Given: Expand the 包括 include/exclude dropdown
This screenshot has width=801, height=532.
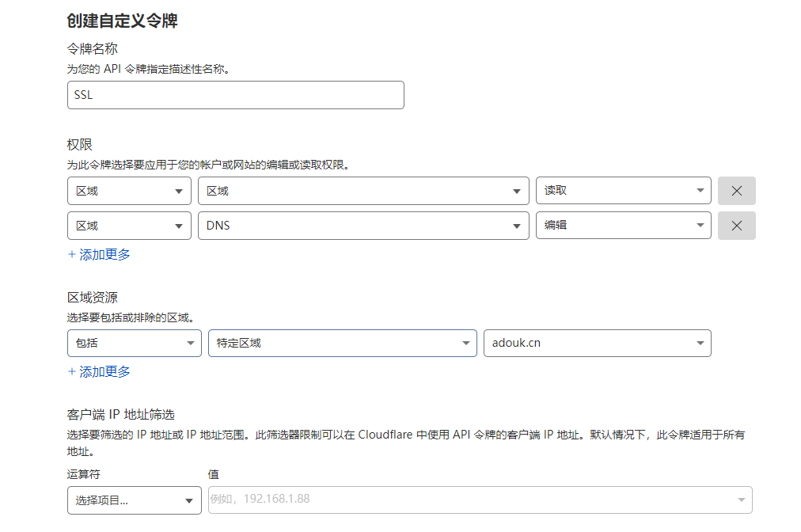Looking at the screenshot, I should pos(134,344).
